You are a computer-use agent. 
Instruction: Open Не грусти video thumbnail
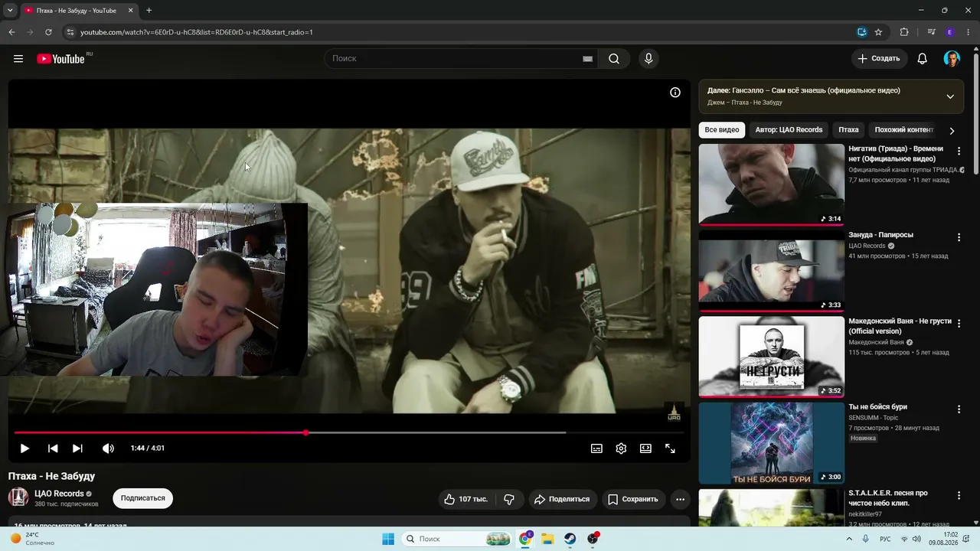point(772,357)
